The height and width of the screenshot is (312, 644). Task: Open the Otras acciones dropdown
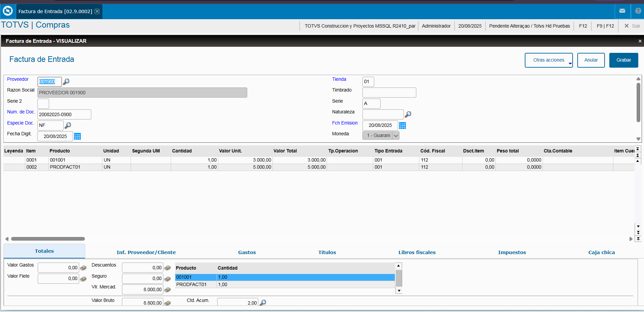(549, 60)
